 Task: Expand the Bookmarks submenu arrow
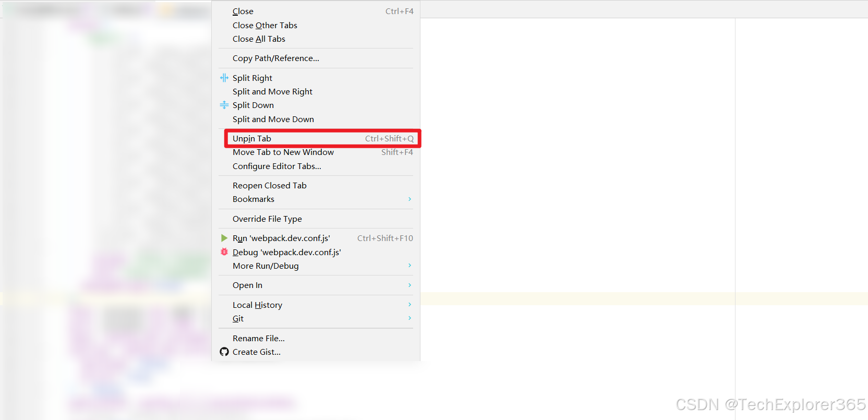click(409, 199)
